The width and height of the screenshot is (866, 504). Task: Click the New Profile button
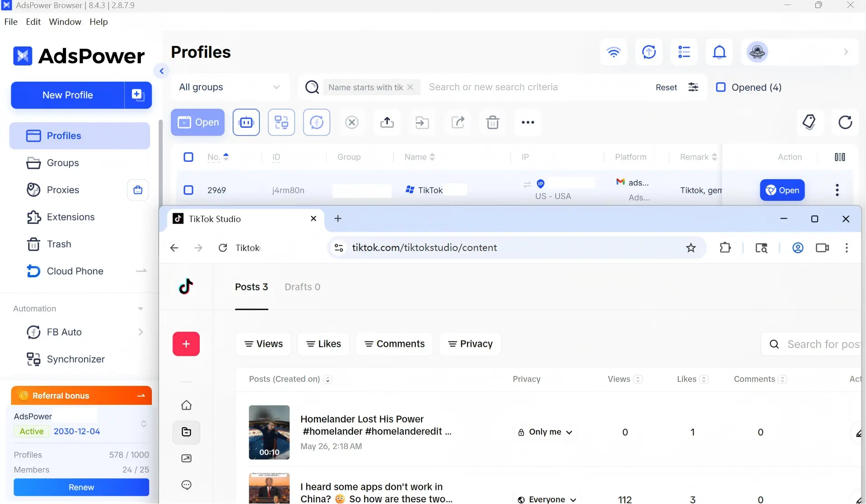(x=68, y=95)
